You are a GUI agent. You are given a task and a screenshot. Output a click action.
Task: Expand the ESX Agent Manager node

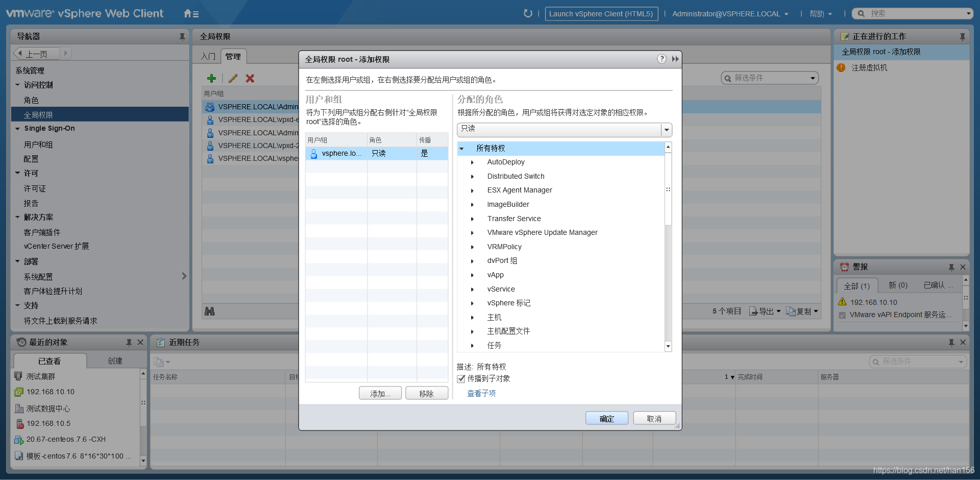(x=472, y=190)
